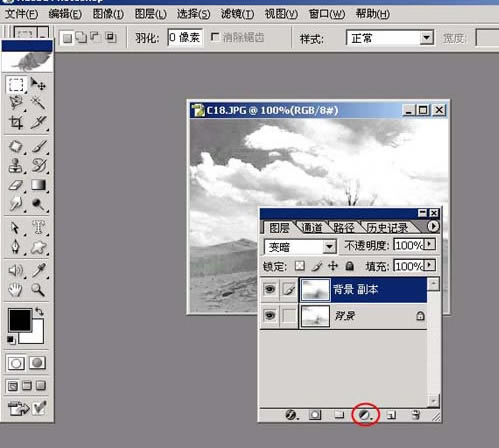Swap foreground and background colors
499x448 pixels.
[x=40, y=312]
